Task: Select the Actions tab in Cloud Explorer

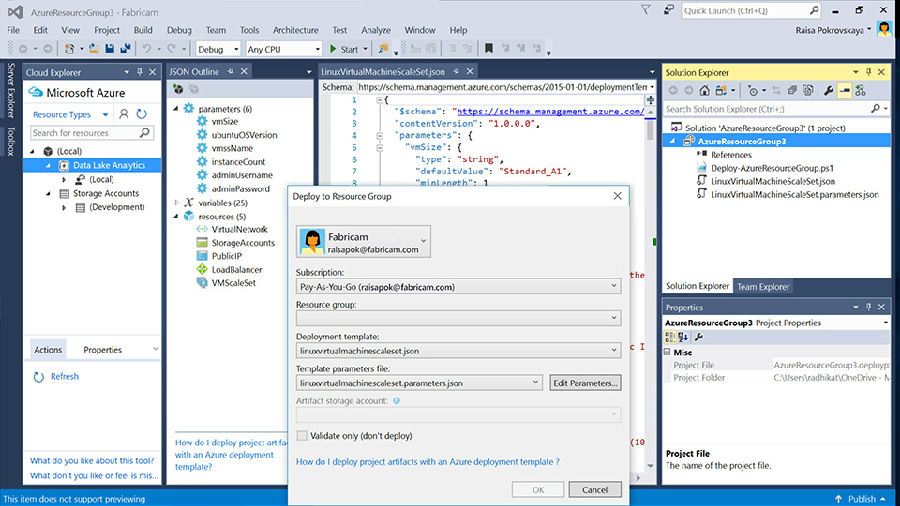Action: coord(48,349)
